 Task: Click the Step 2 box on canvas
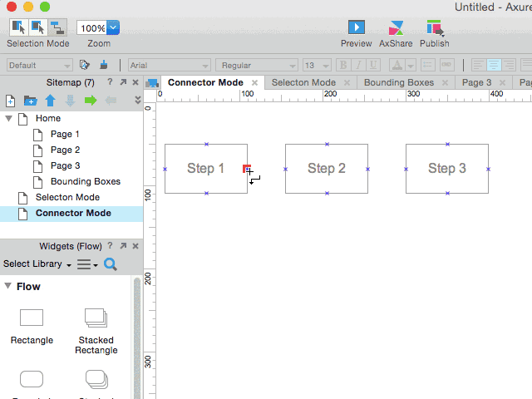327,169
